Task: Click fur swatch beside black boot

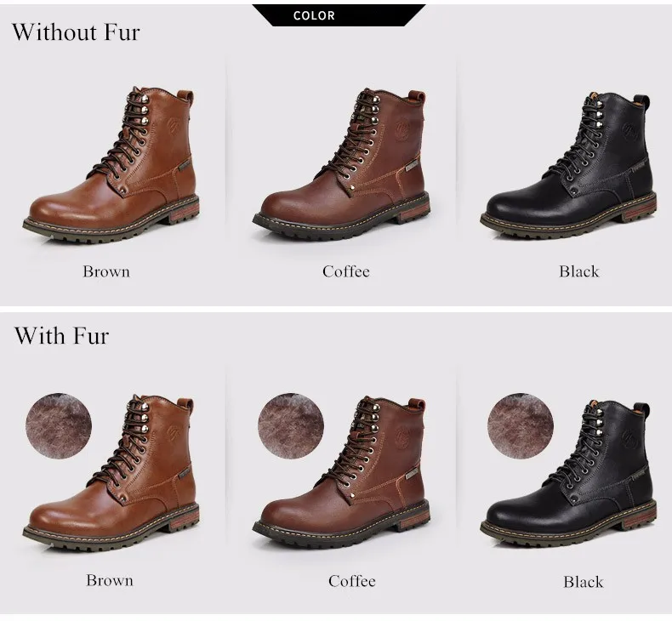Action: click(521, 426)
